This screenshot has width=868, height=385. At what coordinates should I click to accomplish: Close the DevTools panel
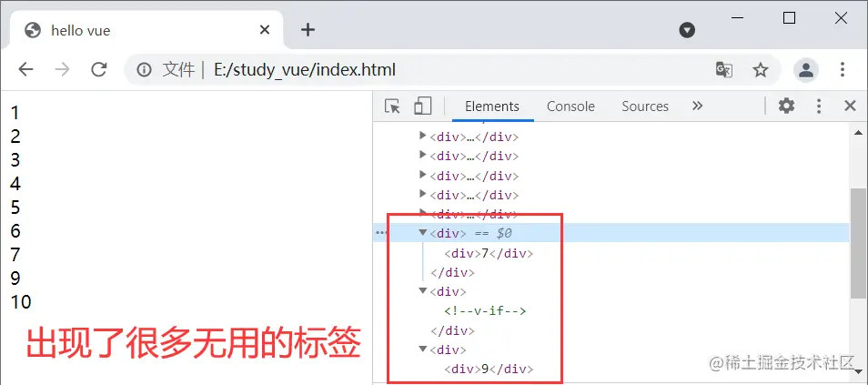(851, 106)
